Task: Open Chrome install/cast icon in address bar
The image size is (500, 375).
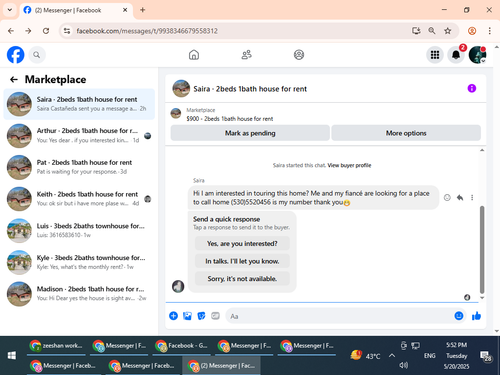Action: (x=416, y=31)
